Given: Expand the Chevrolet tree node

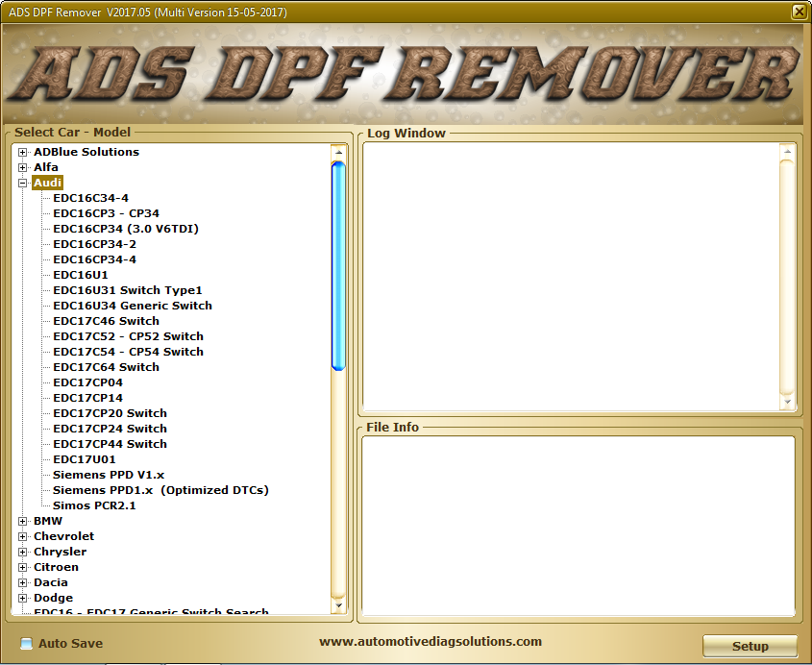Looking at the screenshot, I should pos(22,536).
